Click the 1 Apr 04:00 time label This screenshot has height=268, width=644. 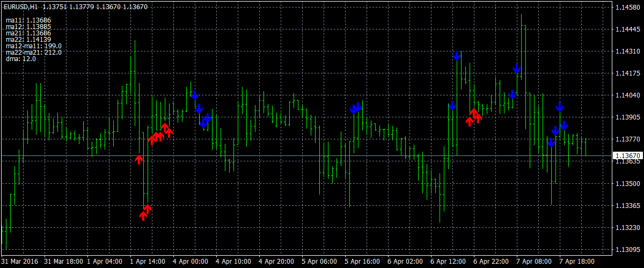point(105,262)
